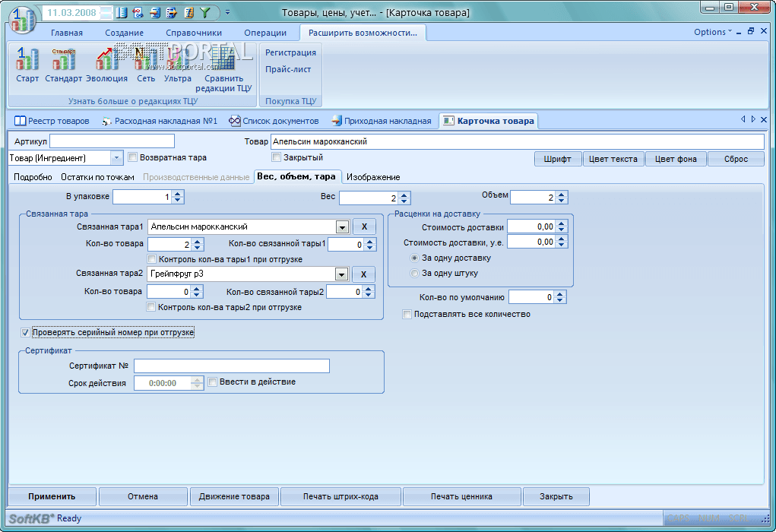
Task: Decrease the Объем spinner value
Action: [x=561, y=201]
